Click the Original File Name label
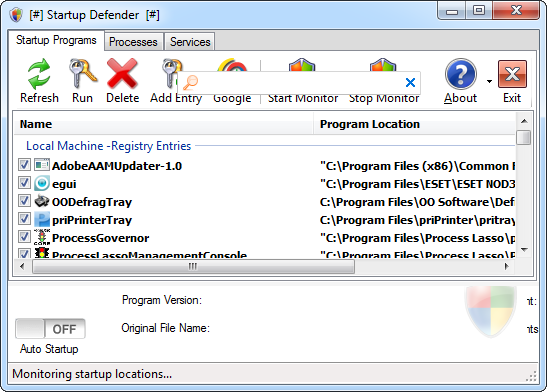 pyautogui.click(x=165, y=328)
